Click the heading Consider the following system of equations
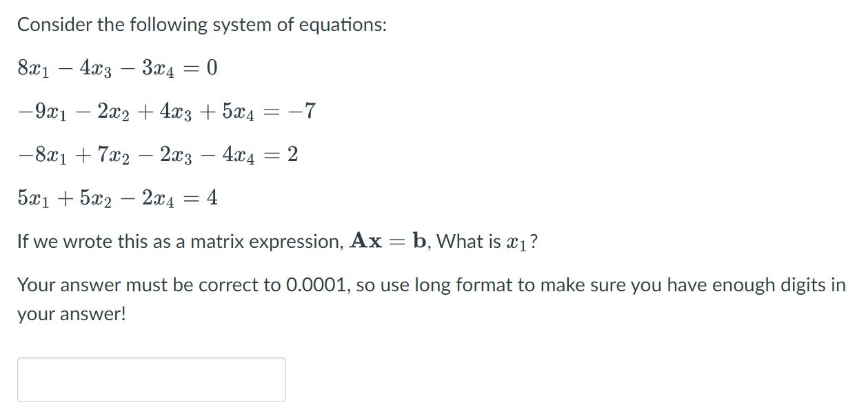 pos(201,24)
